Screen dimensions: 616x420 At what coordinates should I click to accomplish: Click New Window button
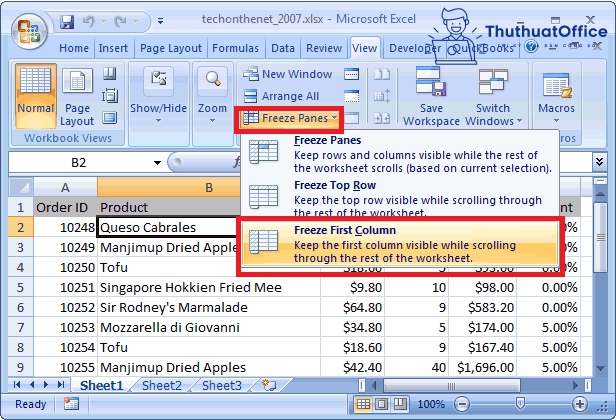287,74
